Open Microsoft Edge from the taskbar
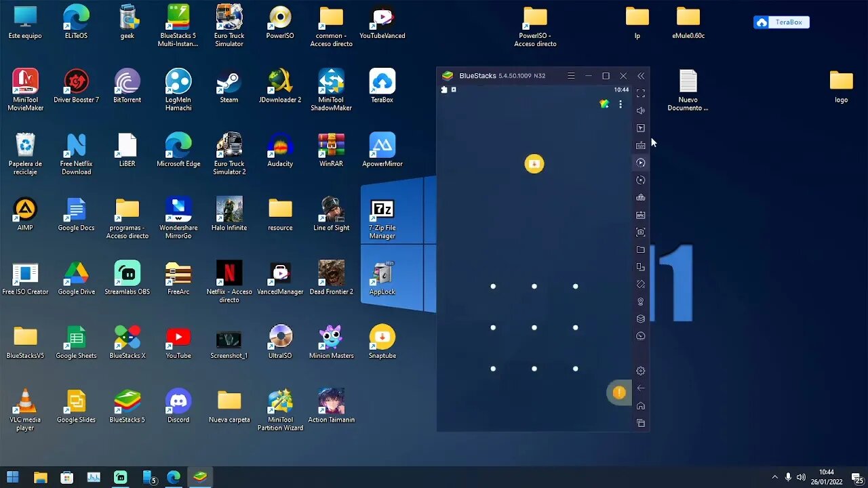The height and width of the screenshot is (488, 868). click(x=174, y=477)
